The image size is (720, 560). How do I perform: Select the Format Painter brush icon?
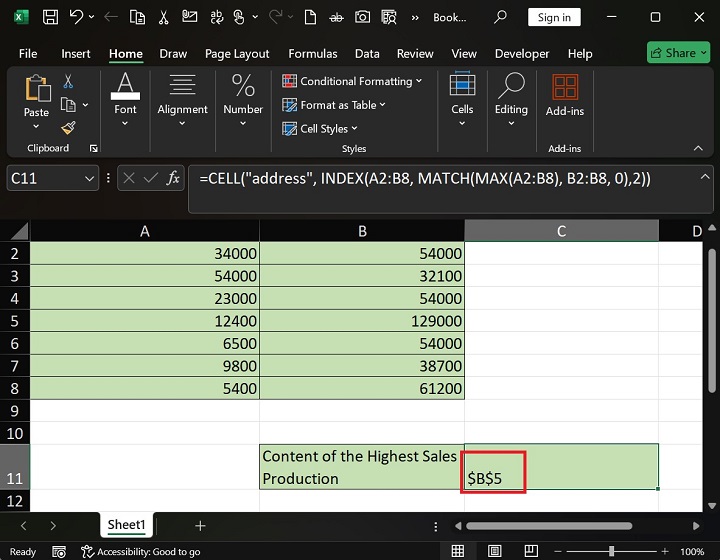tap(68, 127)
